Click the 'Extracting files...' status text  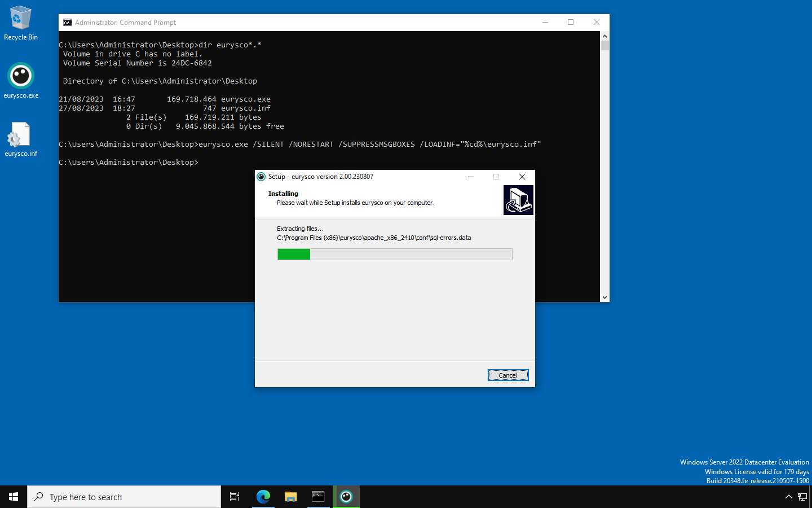(x=301, y=229)
